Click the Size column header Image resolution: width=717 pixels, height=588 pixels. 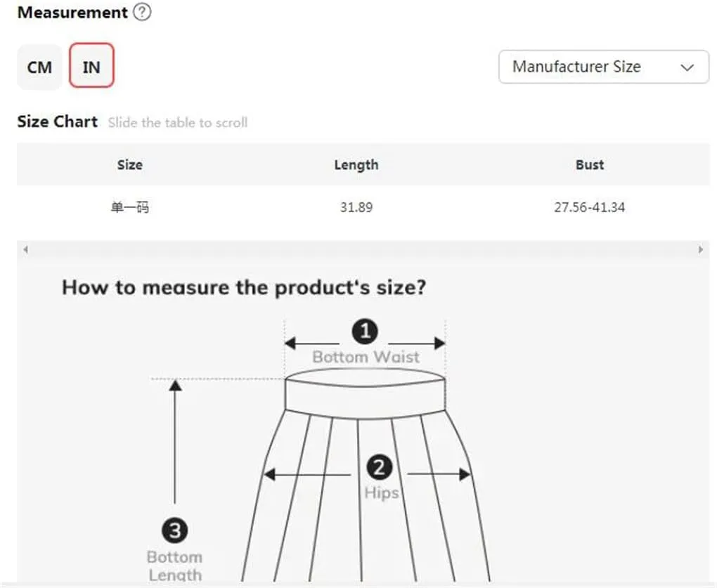(x=130, y=164)
